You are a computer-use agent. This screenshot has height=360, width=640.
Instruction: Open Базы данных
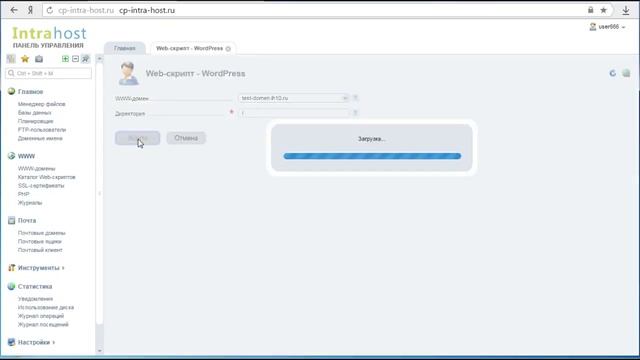click(x=35, y=113)
